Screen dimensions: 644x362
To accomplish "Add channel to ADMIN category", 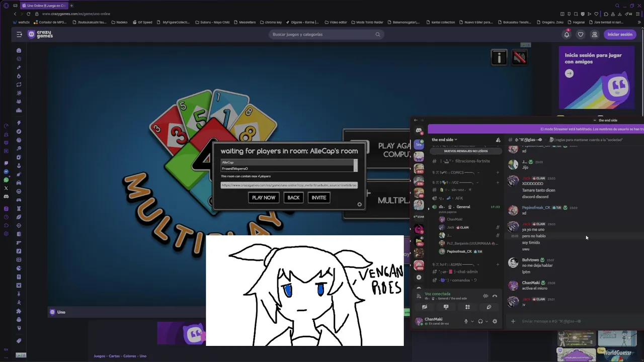I will tap(498, 264).
